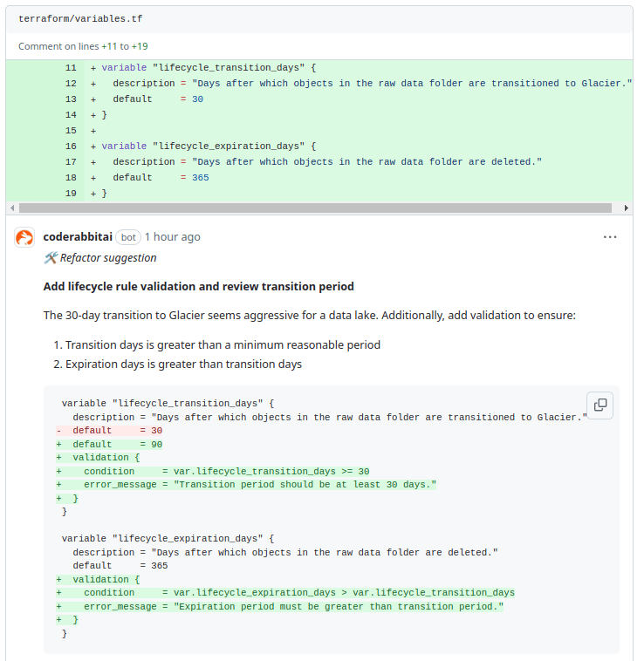Click the value 365 on diff line 18
Viewport: 644px width, 661px height.
coord(200,178)
